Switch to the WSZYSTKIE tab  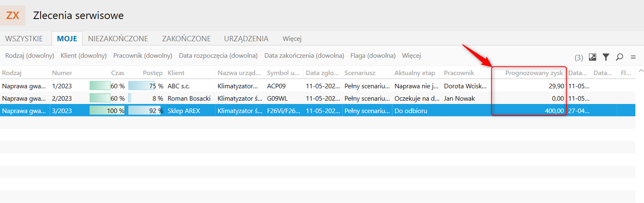[24, 39]
